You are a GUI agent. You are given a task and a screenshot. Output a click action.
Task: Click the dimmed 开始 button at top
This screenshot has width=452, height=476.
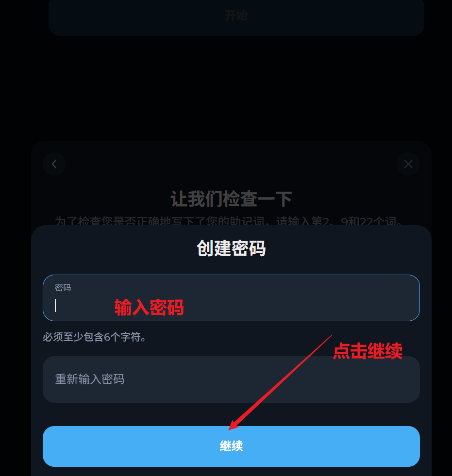coord(236,16)
